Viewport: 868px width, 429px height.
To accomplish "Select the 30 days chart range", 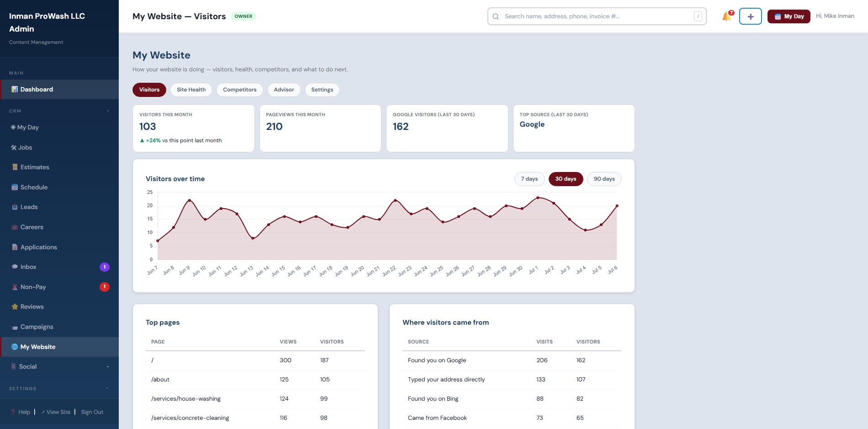I will [566, 179].
